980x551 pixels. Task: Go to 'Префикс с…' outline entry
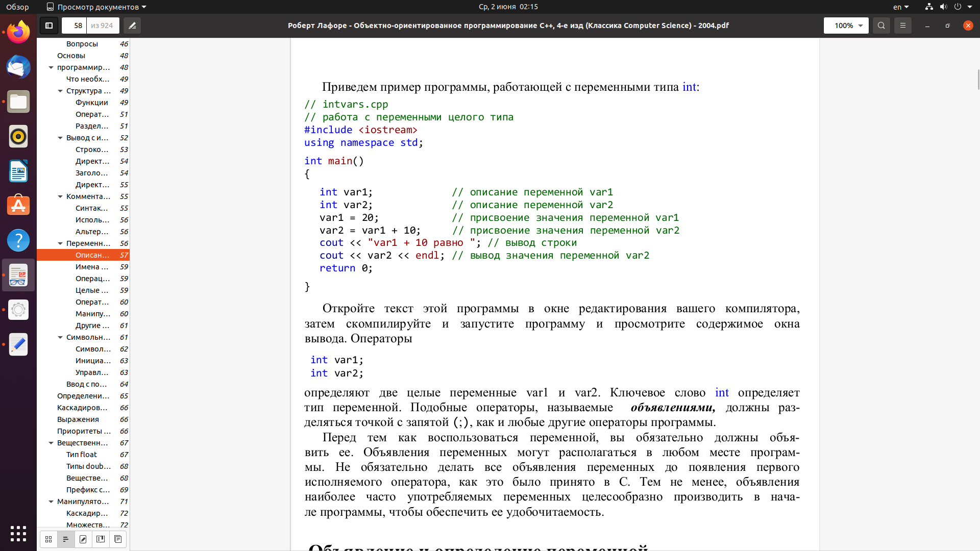tap(83, 490)
